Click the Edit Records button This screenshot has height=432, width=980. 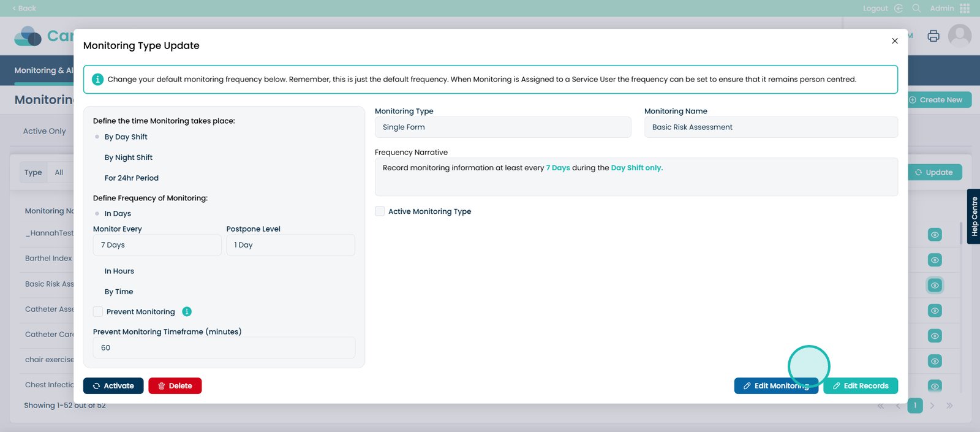[x=860, y=386]
